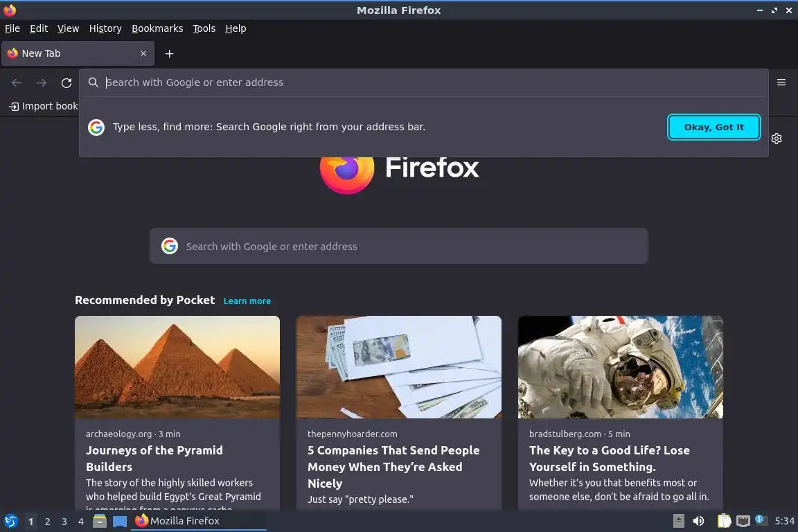This screenshot has width=798, height=532.
Task: Open the Bookmarks menu
Action: 157,28
